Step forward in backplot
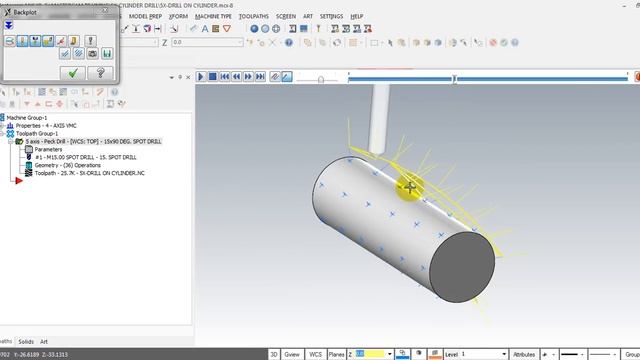 (x=248, y=76)
